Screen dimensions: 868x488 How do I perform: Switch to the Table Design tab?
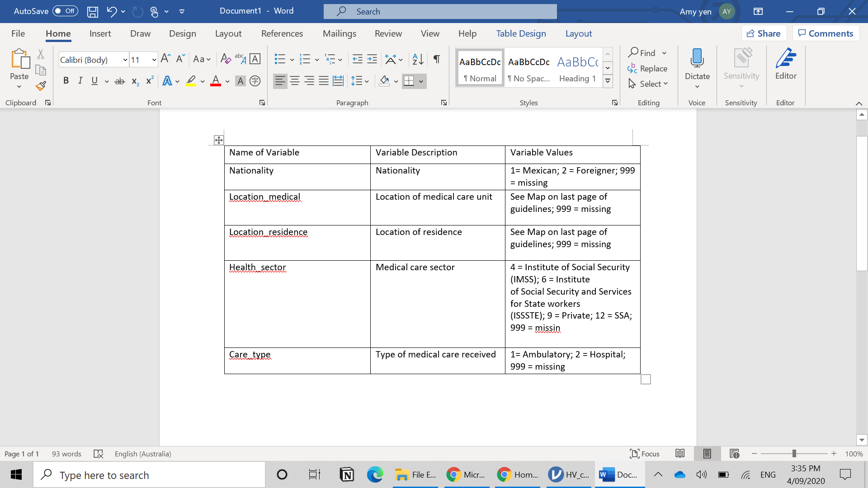pyautogui.click(x=521, y=33)
